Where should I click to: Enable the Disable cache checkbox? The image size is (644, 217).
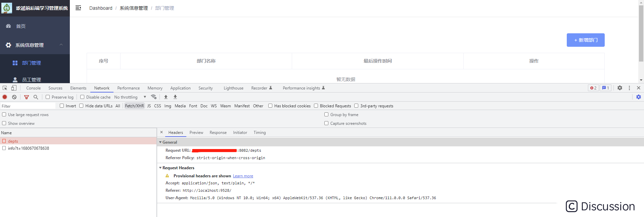click(x=82, y=97)
